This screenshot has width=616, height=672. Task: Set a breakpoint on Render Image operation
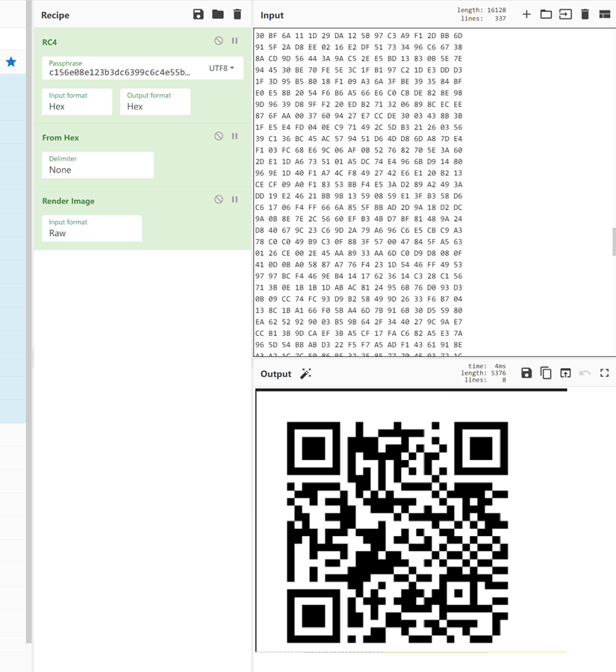235,199
